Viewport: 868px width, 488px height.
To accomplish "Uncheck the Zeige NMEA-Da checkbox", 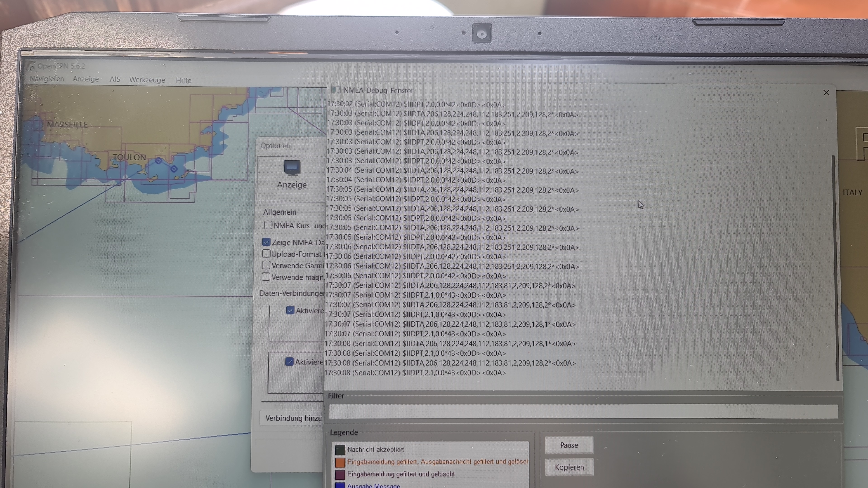I will click(x=266, y=242).
